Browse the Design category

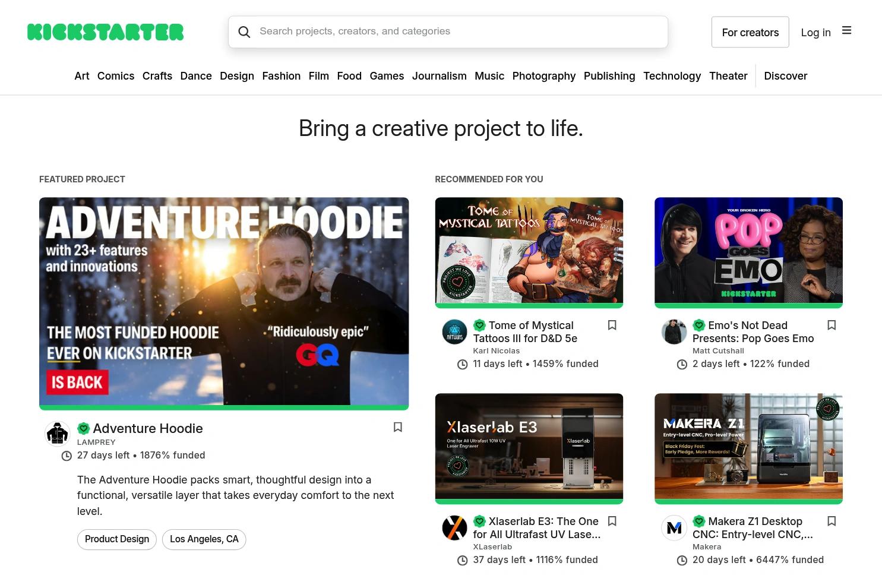237,76
